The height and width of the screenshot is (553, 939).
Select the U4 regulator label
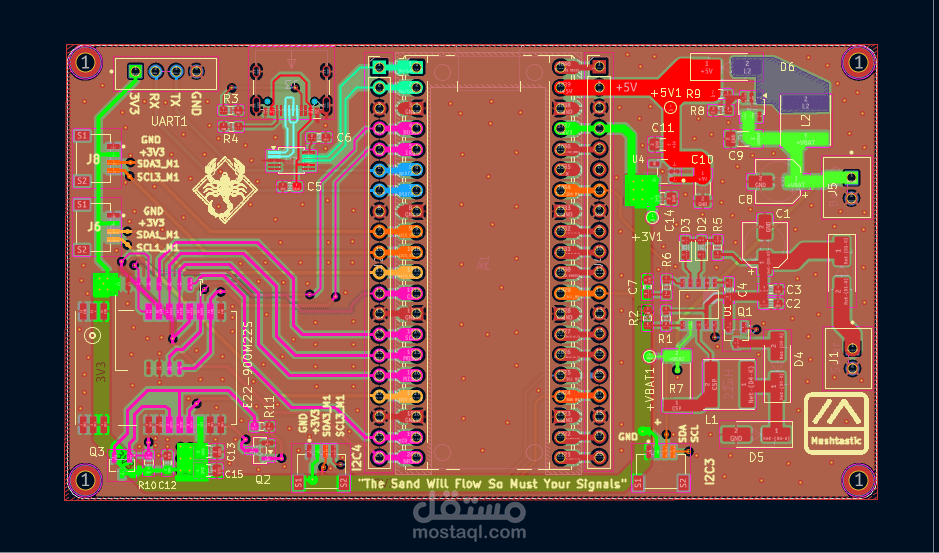pos(638,159)
